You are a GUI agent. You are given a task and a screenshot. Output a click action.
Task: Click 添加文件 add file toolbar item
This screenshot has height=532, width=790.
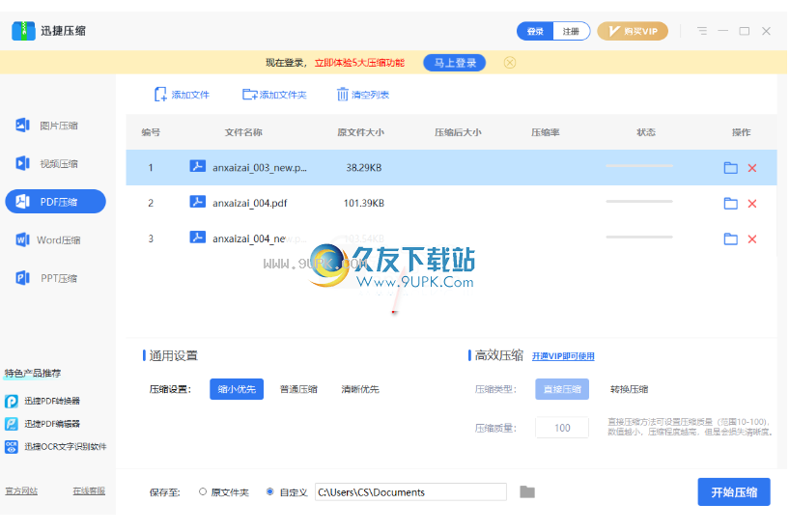click(182, 95)
